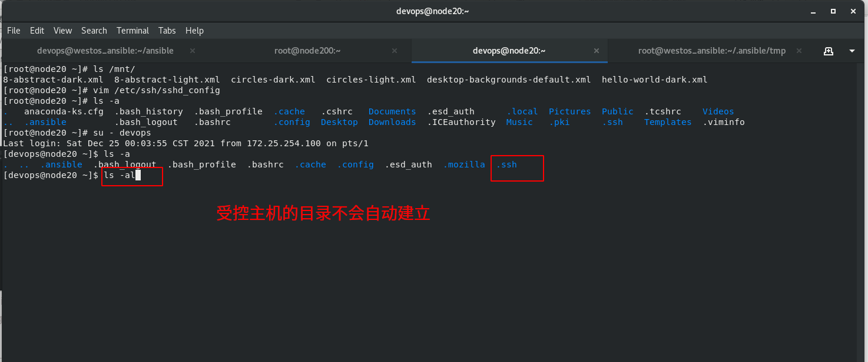
Task: Click the Templates directory name
Action: tap(668, 122)
